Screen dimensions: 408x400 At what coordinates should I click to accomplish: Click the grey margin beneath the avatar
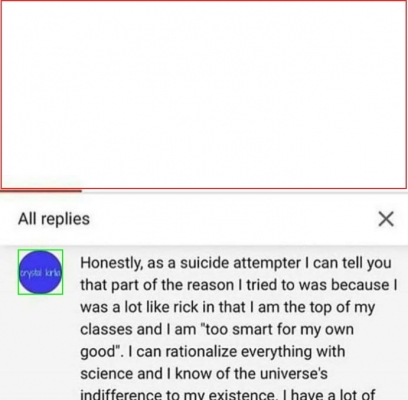click(x=40, y=347)
